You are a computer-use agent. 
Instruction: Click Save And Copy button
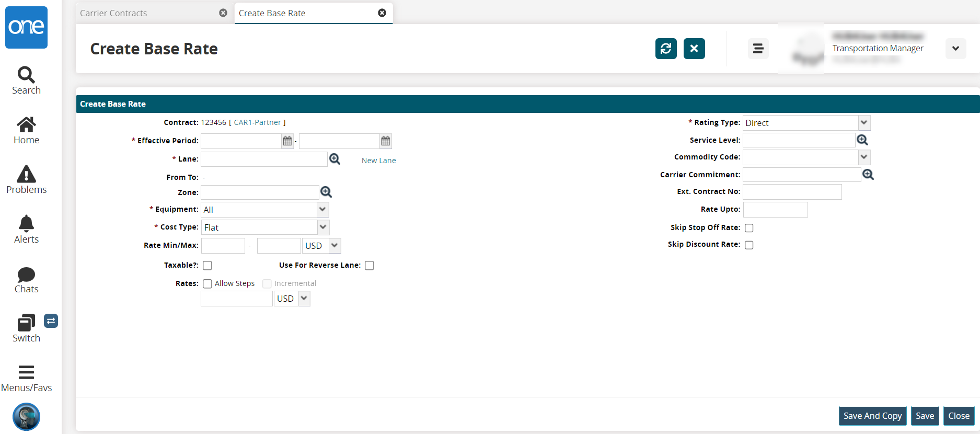tap(873, 416)
